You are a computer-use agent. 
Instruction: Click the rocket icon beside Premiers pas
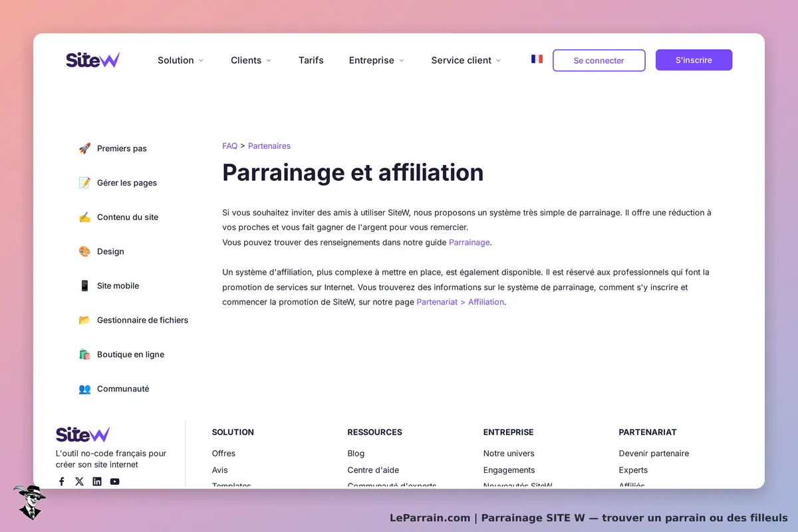[x=84, y=148]
